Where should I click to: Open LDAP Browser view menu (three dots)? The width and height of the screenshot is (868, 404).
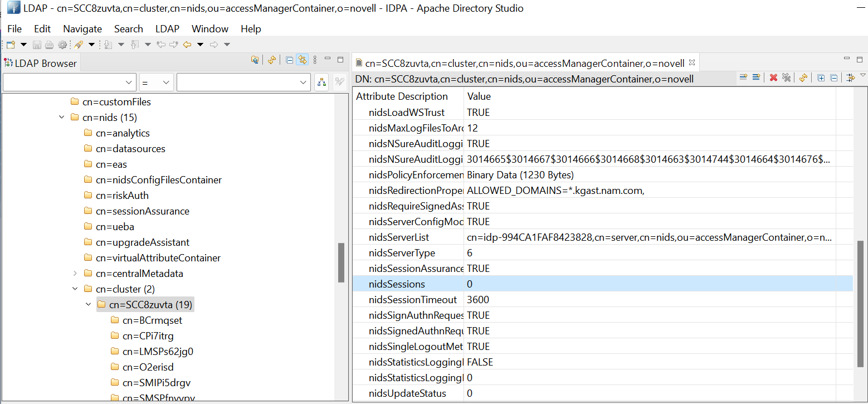pos(315,60)
